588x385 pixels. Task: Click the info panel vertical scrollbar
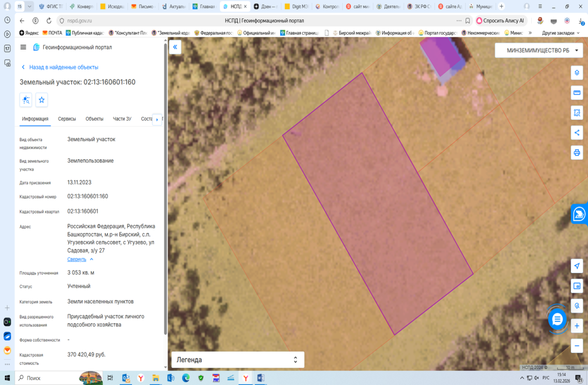point(165,189)
